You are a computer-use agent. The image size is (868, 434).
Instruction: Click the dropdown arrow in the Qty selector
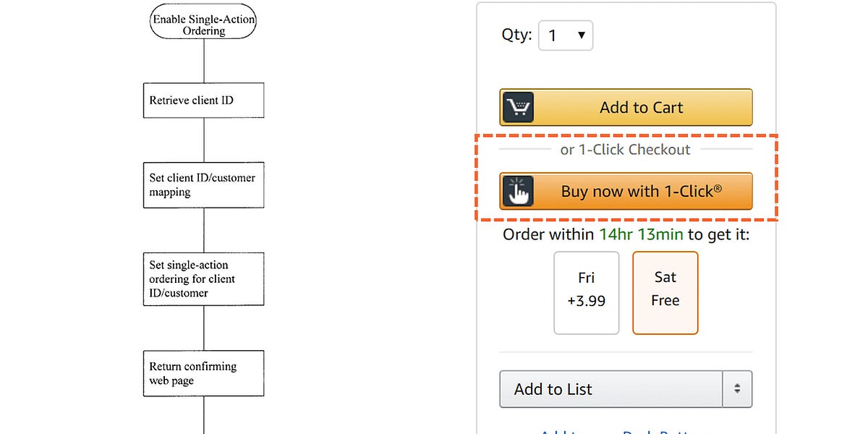(x=583, y=35)
